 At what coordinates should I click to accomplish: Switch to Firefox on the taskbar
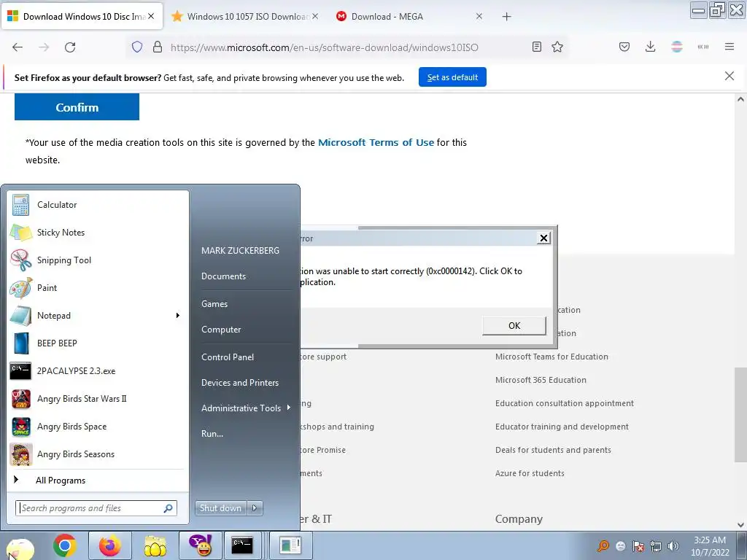(x=109, y=545)
